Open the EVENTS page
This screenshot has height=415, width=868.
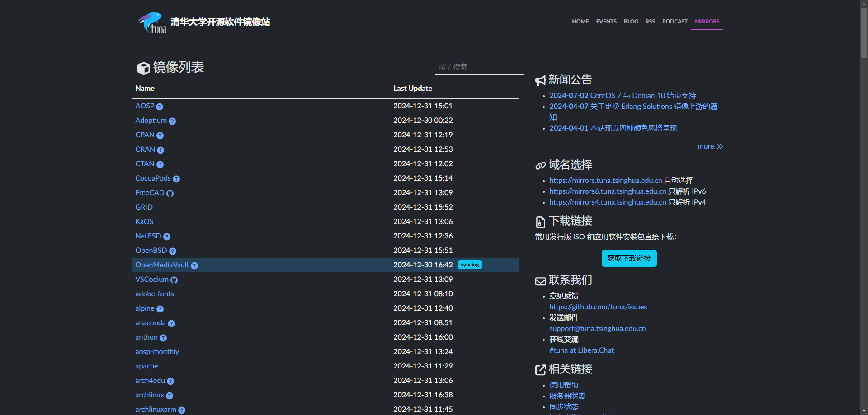coord(606,21)
